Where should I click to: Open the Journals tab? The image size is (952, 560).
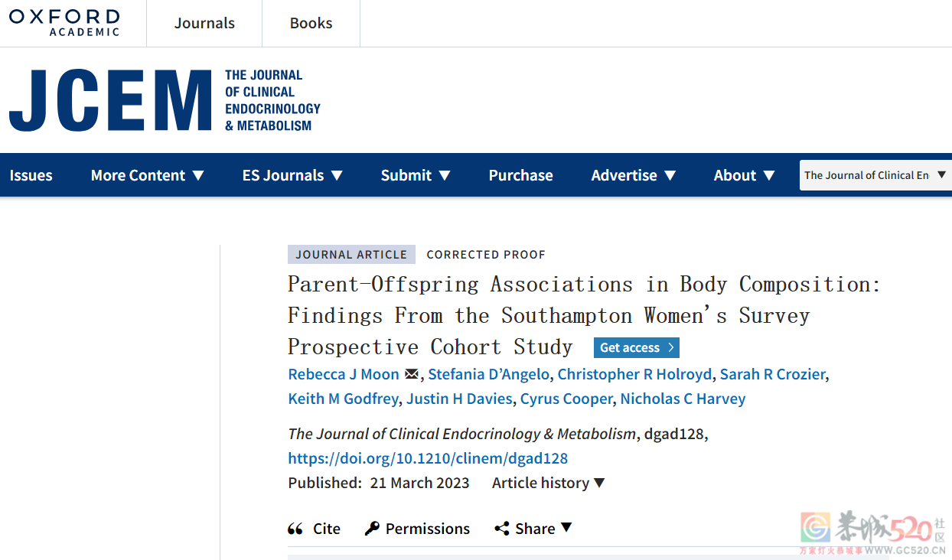[204, 23]
